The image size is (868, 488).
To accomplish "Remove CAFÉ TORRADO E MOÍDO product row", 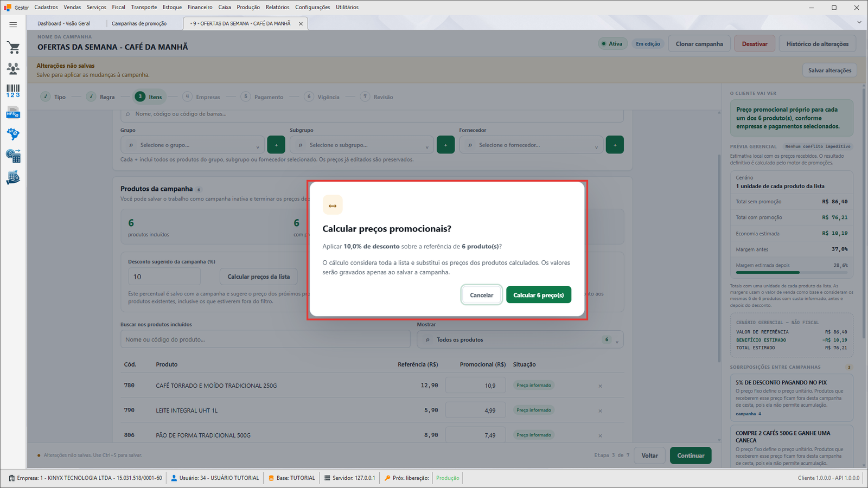I will [x=600, y=386].
